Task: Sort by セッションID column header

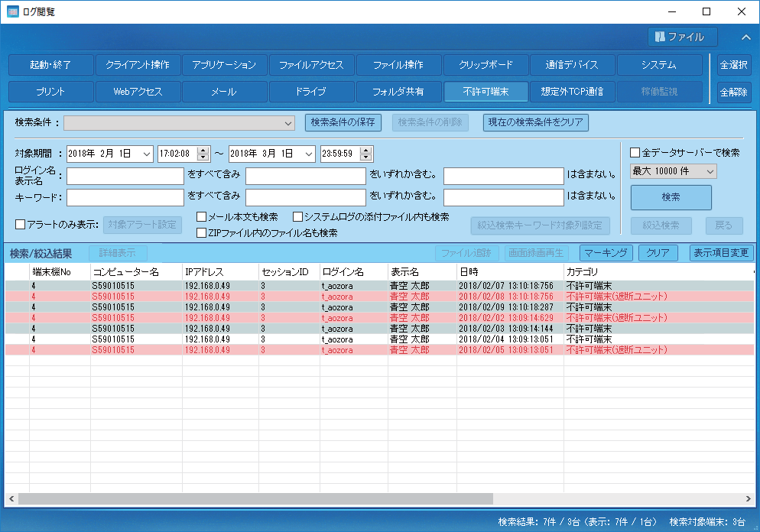Action: (289, 272)
